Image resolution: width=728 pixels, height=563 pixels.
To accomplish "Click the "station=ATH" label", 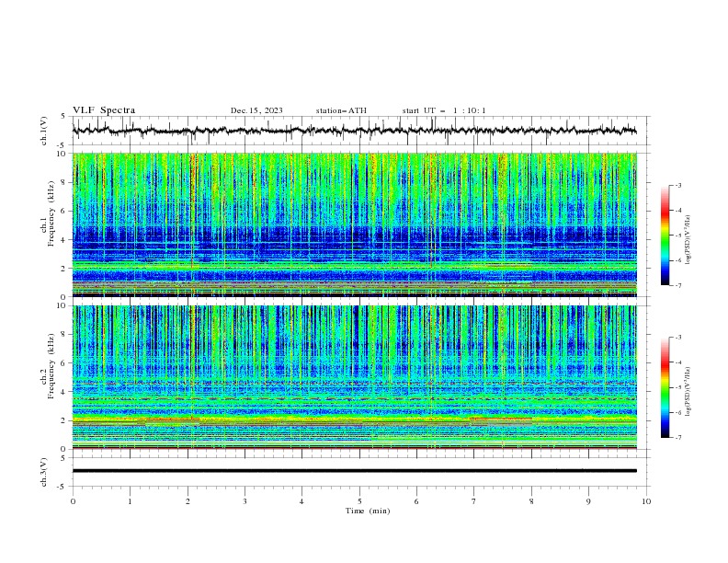I will click(x=341, y=110).
